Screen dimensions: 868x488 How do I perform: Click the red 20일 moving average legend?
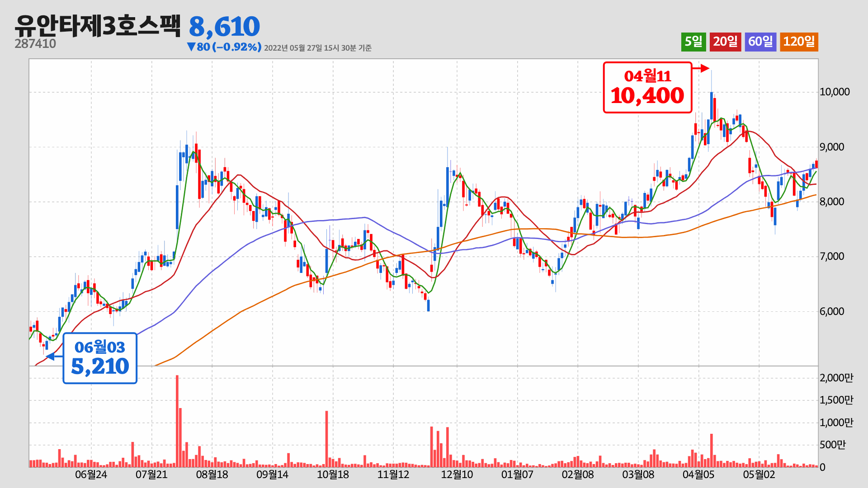pyautogui.click(x=725, y=42)
